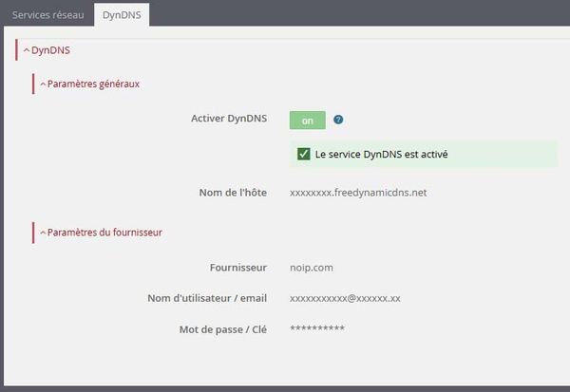The image size is (570, 392).
Task: Edit the Mot de passe / Clé field
Action: pos(317,328)
